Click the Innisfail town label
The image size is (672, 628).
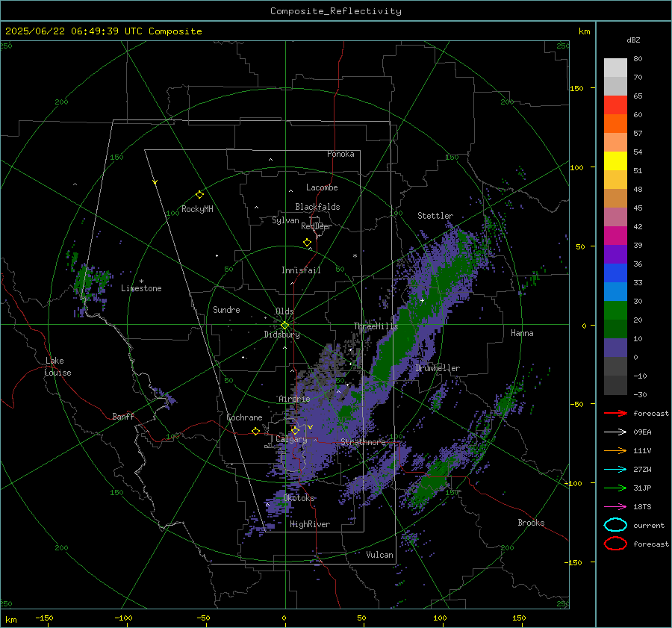(301, 270)
